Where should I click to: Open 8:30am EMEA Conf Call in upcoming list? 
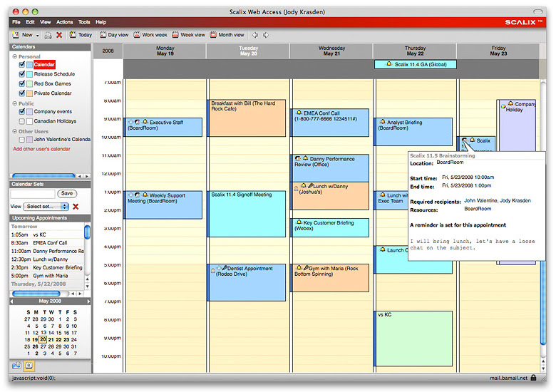tap(47, 243)
